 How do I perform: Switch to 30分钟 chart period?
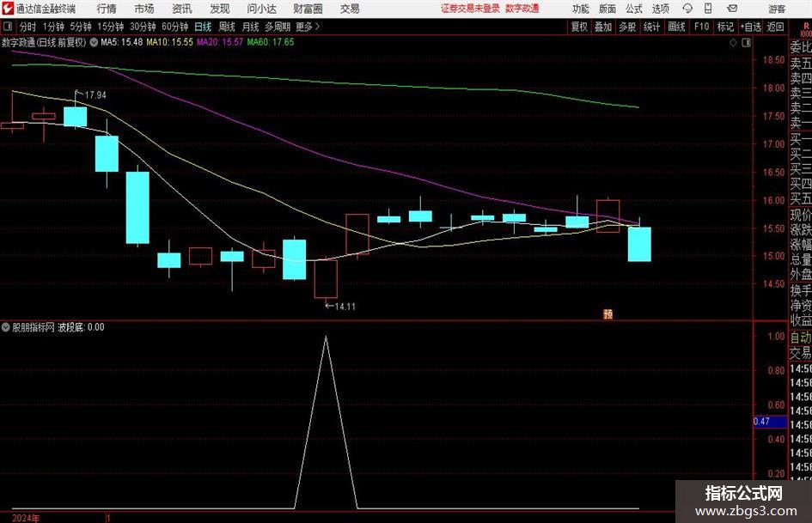click(x=143, y=27)
